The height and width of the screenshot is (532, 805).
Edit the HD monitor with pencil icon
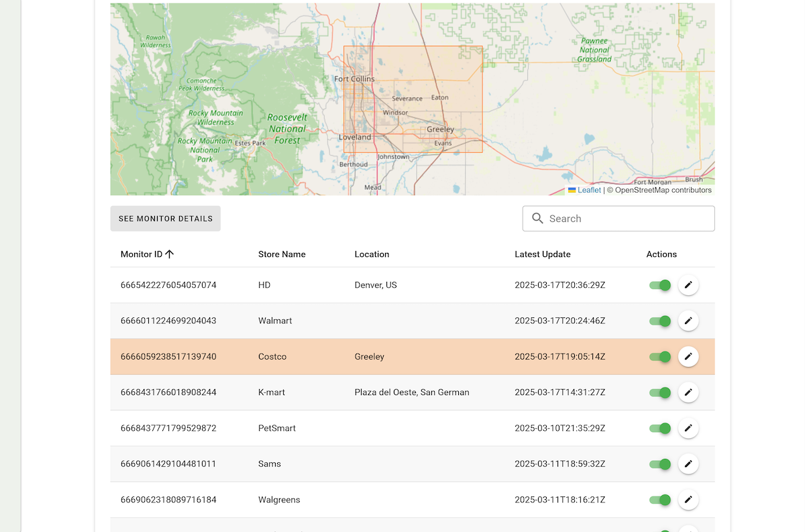point(688,285)
